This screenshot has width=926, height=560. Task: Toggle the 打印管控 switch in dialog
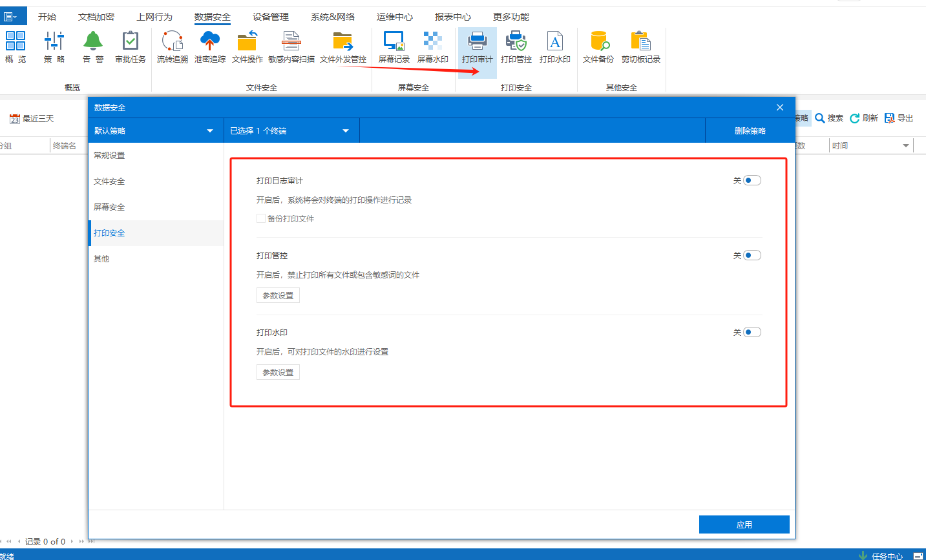(752, 256)
